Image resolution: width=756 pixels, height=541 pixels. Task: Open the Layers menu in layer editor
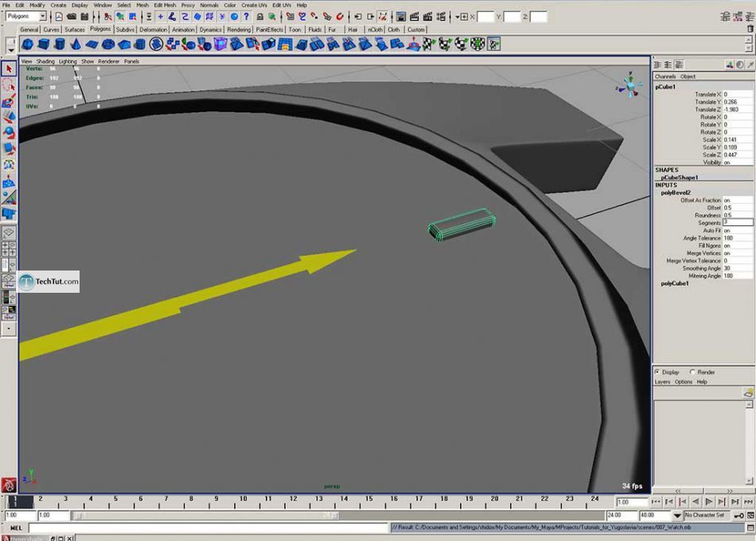click(662, 382)
